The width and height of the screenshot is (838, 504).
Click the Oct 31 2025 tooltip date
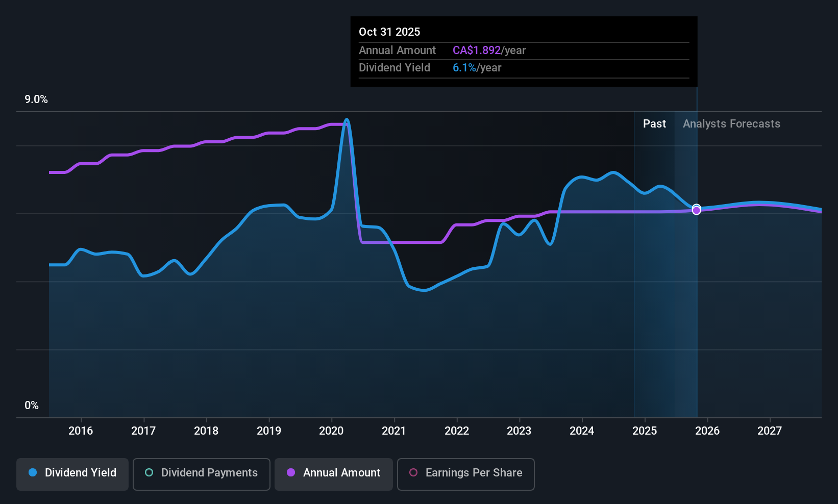click(389, 32)
